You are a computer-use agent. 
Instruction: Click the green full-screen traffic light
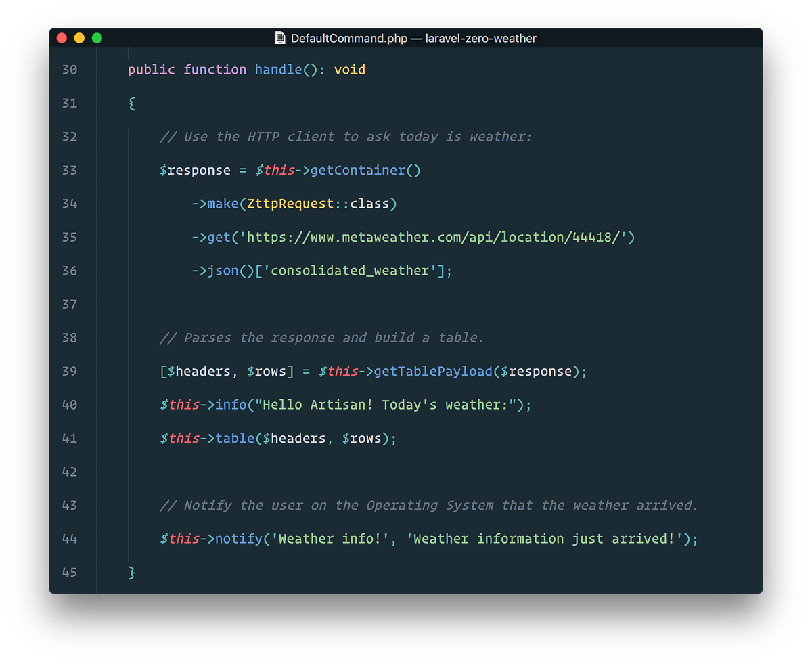(x=97, y=39)
